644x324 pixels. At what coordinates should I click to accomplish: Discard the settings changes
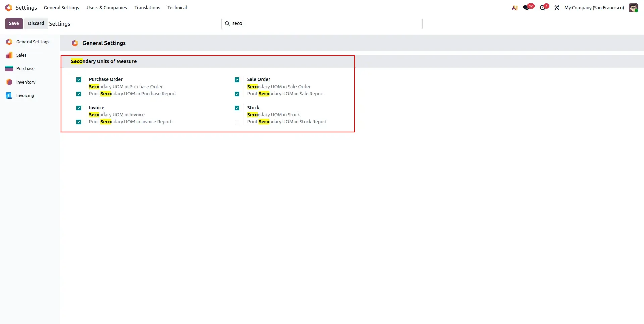coord(36,23)
